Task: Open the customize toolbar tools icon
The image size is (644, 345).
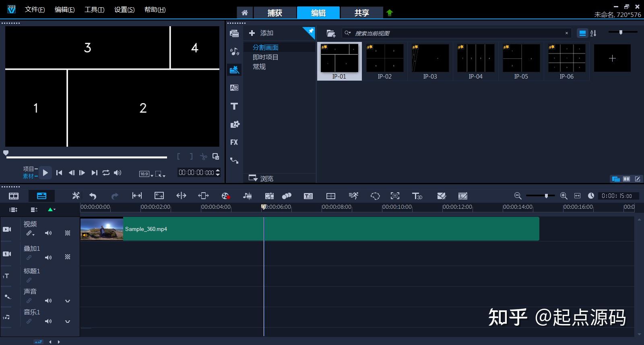Action: click(x=76, y=196)
